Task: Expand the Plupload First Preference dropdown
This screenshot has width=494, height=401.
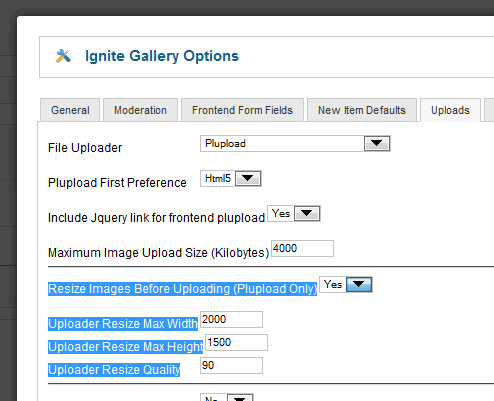Action: [248, 178]
